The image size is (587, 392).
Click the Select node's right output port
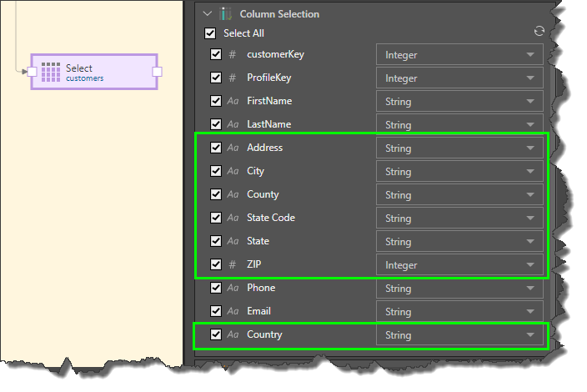click(x=157, y=72)
